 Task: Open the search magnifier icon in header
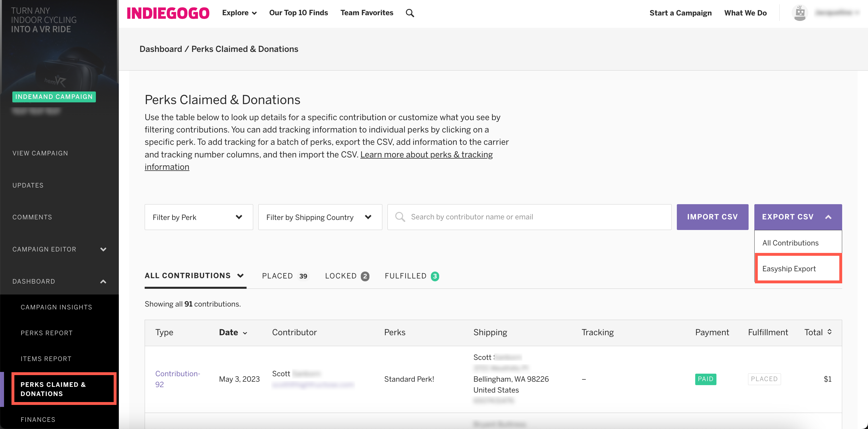(410, 13)
